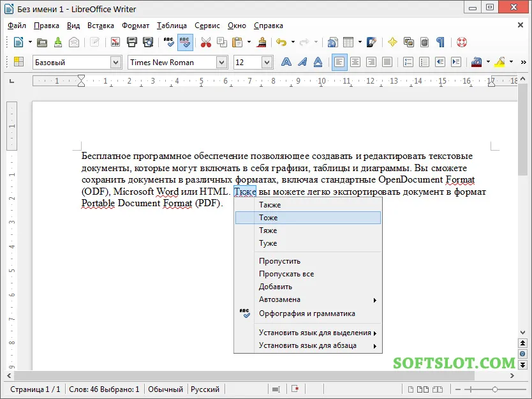Open the Формат menu
The width and height of the screenshot is (532, 399).
[135, 26]
